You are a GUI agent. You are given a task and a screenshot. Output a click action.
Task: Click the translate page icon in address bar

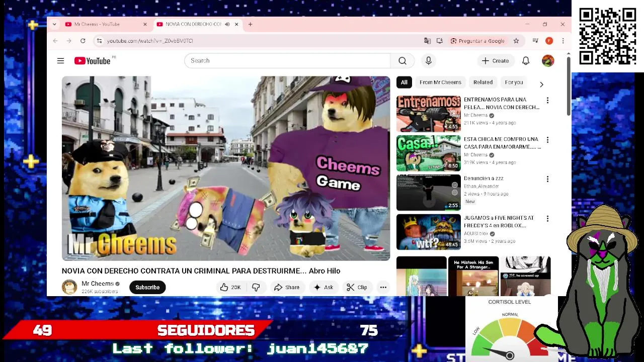pyautogui.click(x=427, y=41)
